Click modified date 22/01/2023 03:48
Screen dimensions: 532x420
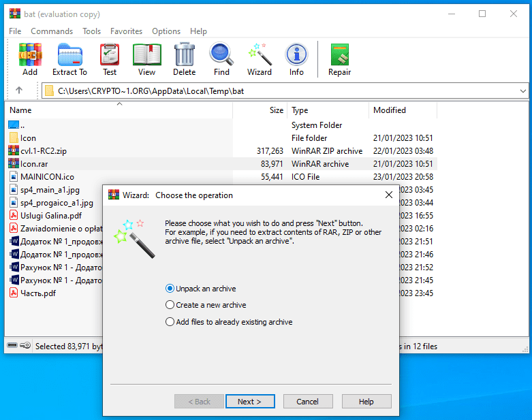tap(403, 151)
